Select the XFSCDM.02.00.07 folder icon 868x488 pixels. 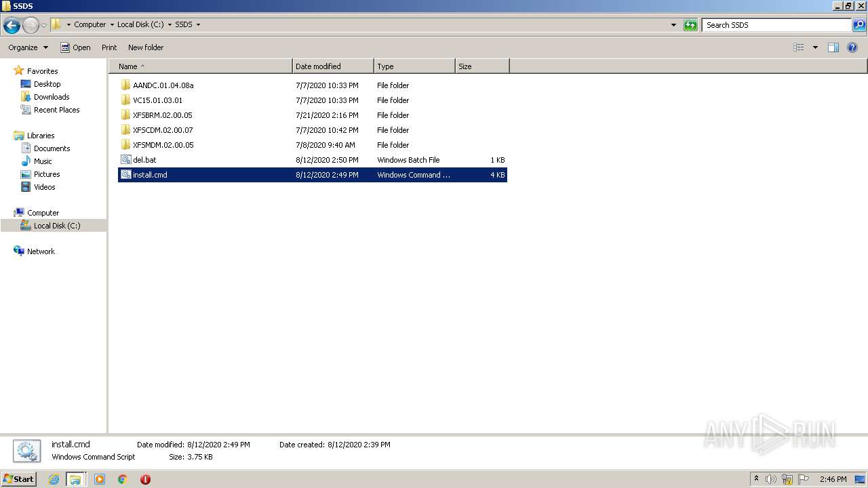125,130
